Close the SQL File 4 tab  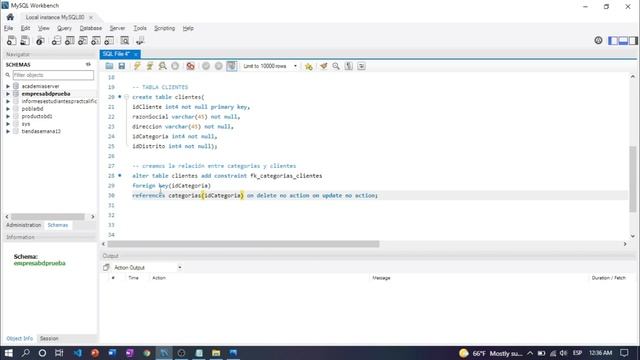(136, 54)
